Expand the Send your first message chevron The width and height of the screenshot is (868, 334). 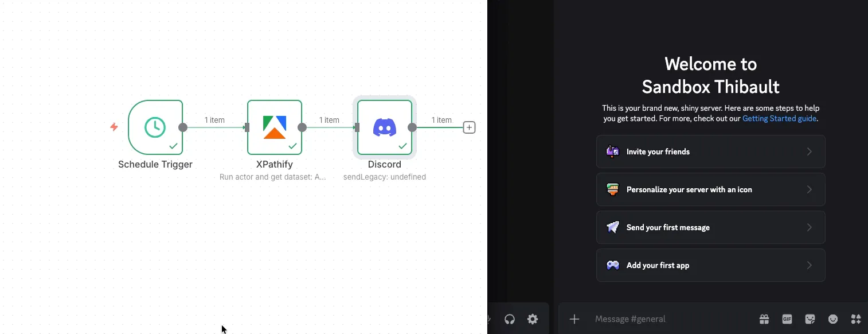(810, 227)
